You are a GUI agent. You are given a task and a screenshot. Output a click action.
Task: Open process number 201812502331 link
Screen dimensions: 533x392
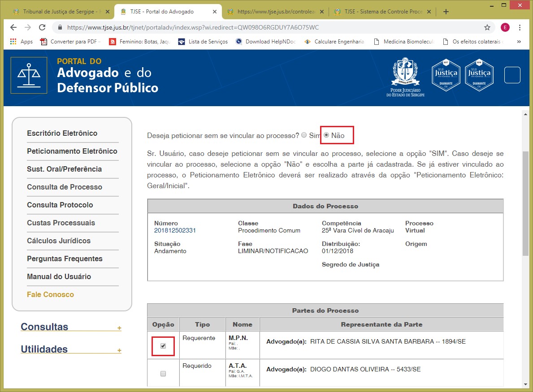pos(175,230)
